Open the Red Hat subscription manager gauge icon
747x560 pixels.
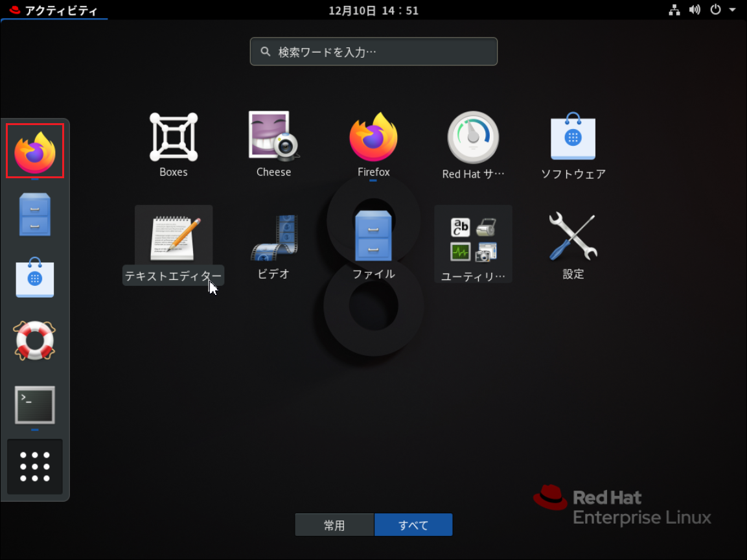[473, 145]
